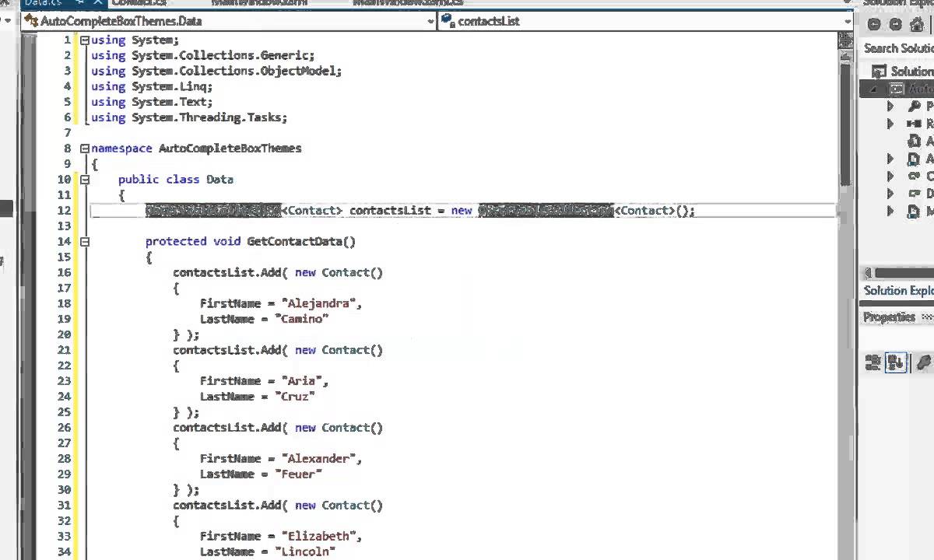Switch to the Solution Explorer bottom tab
934x560 pixels.
coord(898,291)
